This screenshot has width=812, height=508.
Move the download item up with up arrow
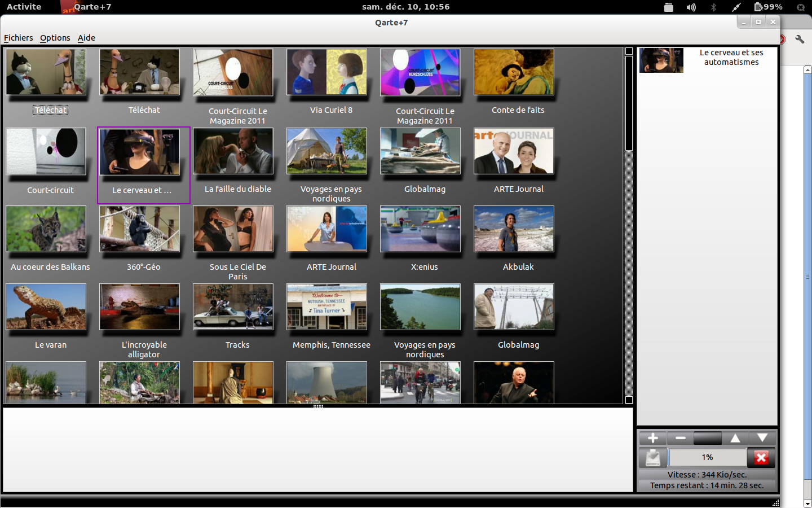[x=735, y=438]
